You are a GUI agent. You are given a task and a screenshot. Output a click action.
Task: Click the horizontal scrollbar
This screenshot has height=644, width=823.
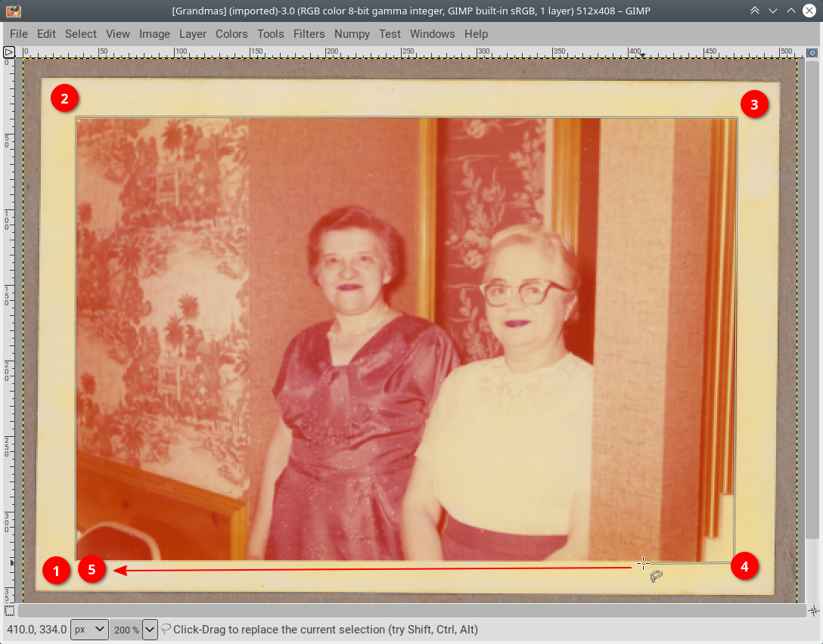click(412, 611)
